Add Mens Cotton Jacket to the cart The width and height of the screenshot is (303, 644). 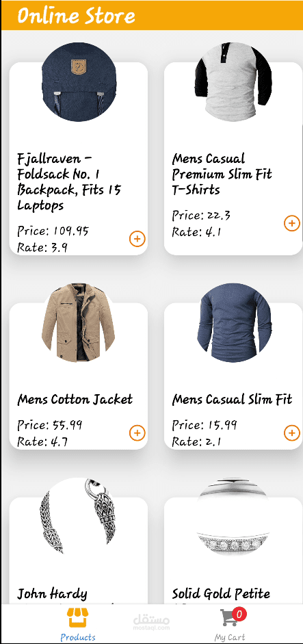coord(137,433)
